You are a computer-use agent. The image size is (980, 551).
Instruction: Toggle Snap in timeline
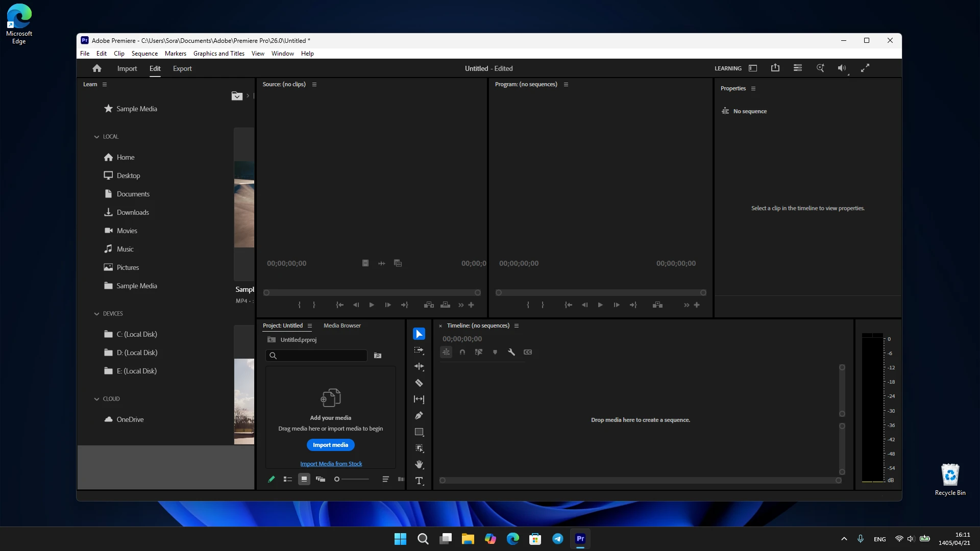point(462,352)
